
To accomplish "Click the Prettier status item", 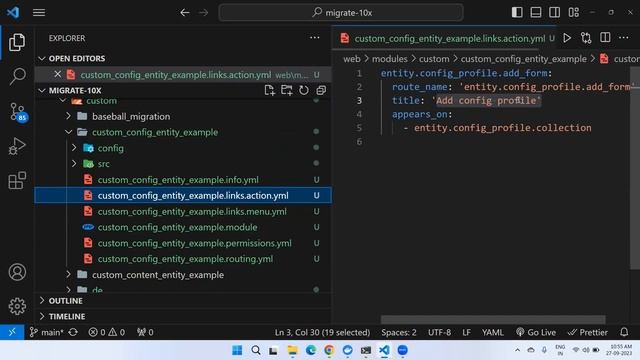I will [x=587, y=332].
